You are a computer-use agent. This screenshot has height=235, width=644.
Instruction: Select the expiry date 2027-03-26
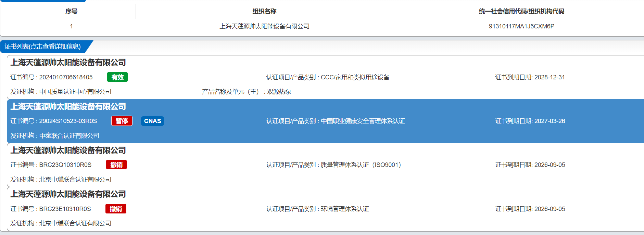[x=550, y=121]
